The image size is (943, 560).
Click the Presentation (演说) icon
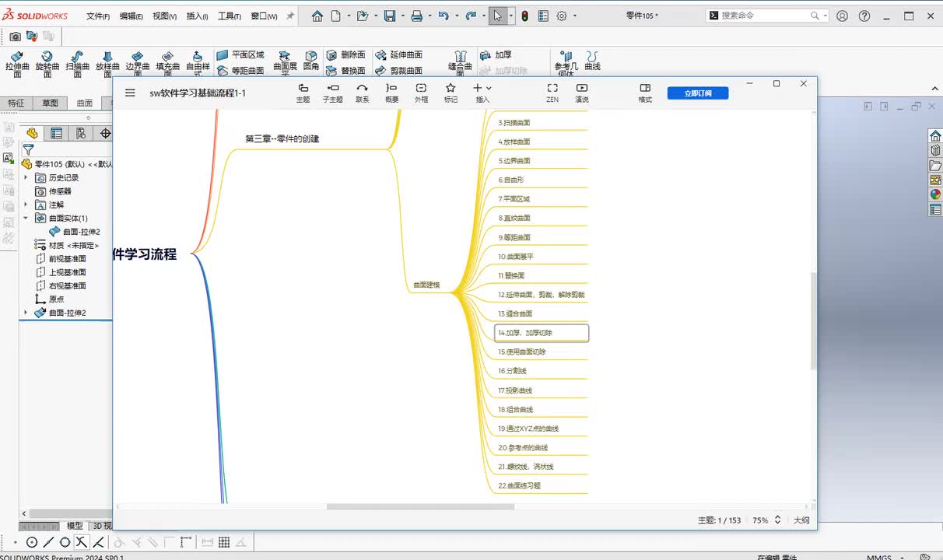point(581,93)
